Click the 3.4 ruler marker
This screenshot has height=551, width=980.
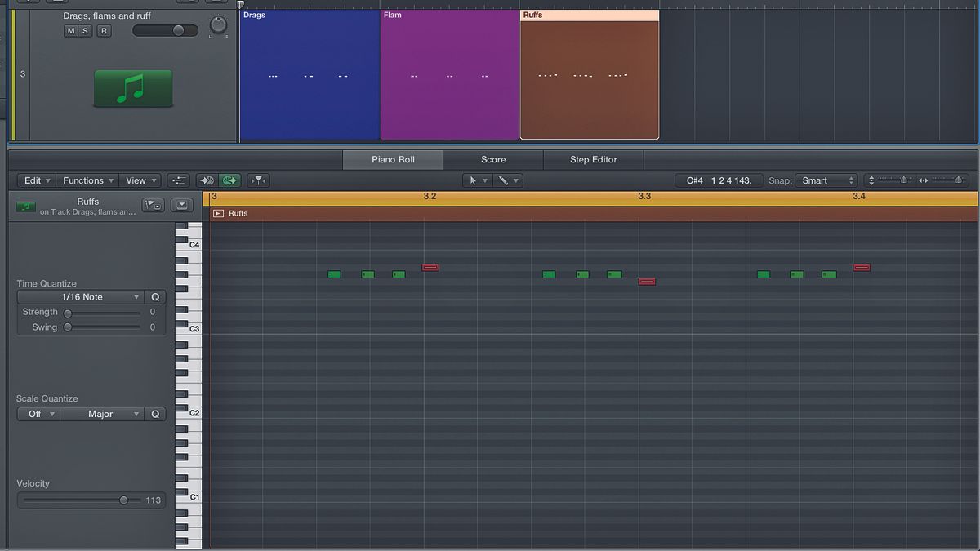(x=859, y=196)
